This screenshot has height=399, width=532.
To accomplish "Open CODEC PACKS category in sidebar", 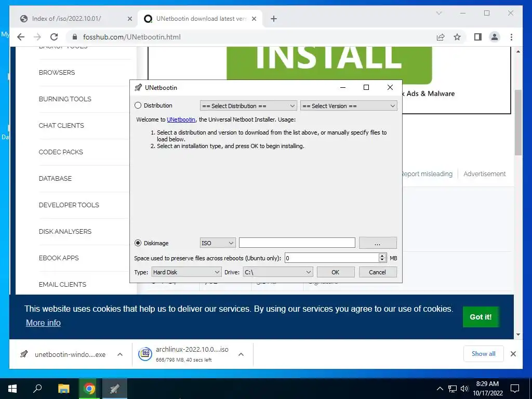I will click(61, 152).
